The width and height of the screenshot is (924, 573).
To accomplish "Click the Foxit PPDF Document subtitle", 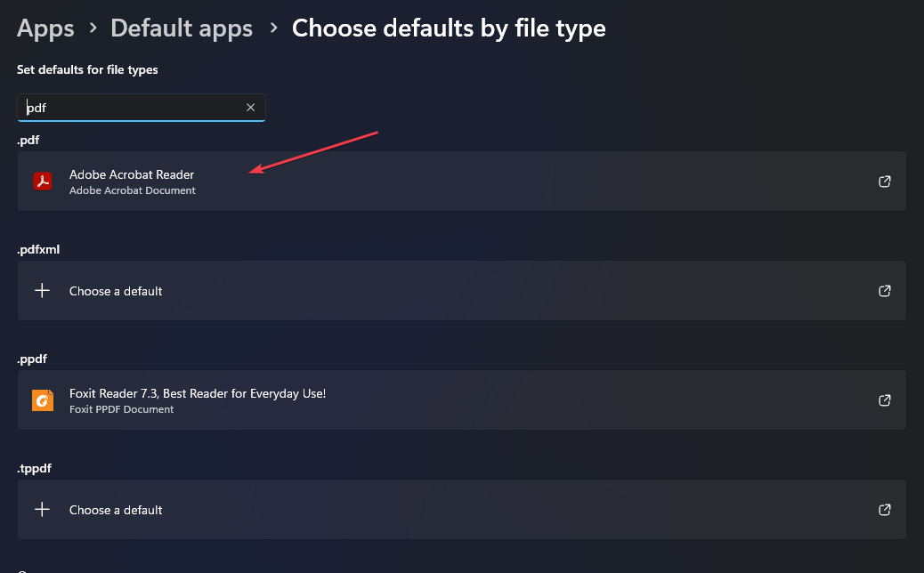I will click(x=121, y=409).
